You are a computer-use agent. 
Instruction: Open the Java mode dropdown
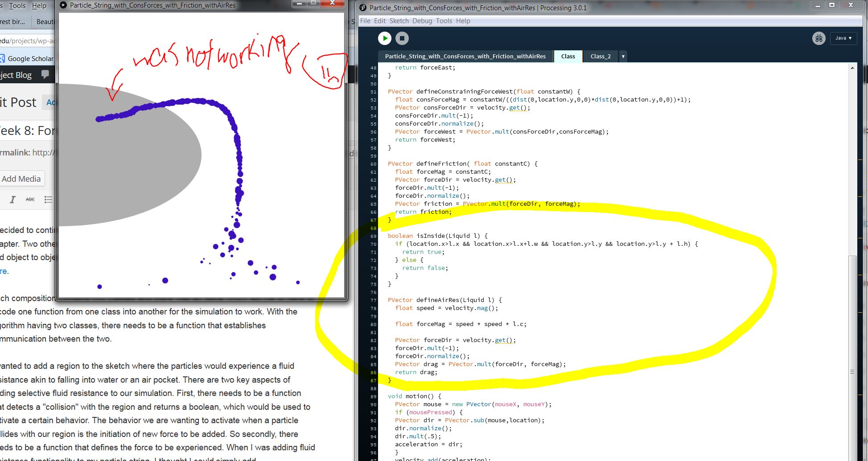(843, 38)
